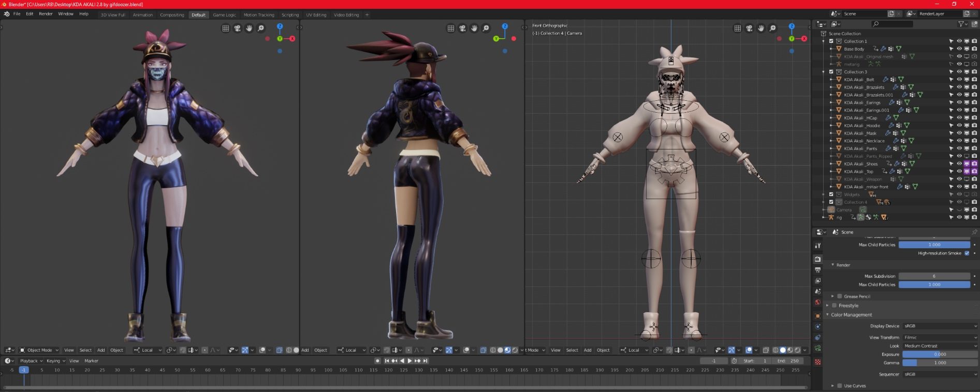980x392 pixels.
Task: Open the Object Constraints properties tab
Action: point(817,337)
